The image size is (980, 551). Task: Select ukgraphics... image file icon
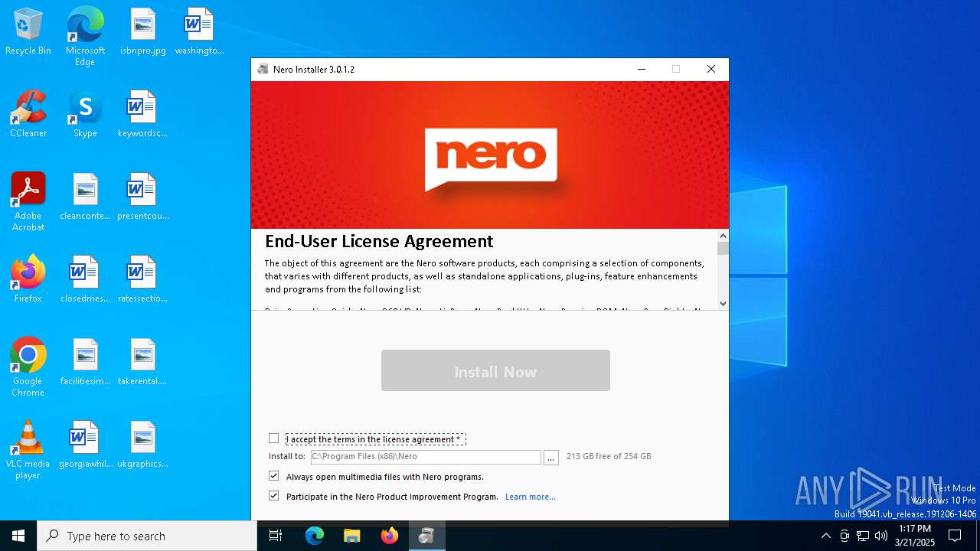point(142,445)
